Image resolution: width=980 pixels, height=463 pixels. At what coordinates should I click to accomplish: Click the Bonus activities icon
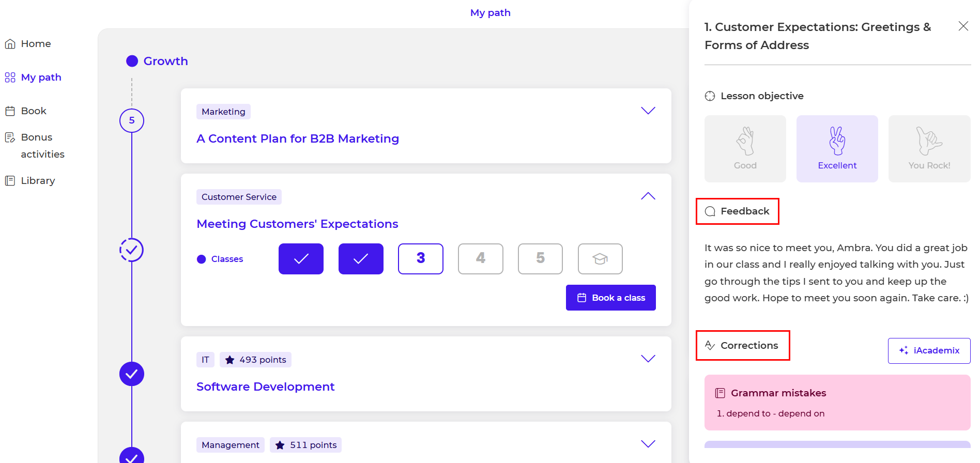coord(10,137)
